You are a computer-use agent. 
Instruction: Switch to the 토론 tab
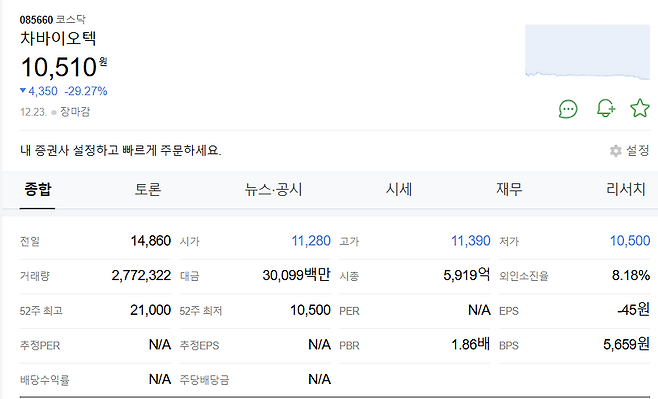point(148,189)
